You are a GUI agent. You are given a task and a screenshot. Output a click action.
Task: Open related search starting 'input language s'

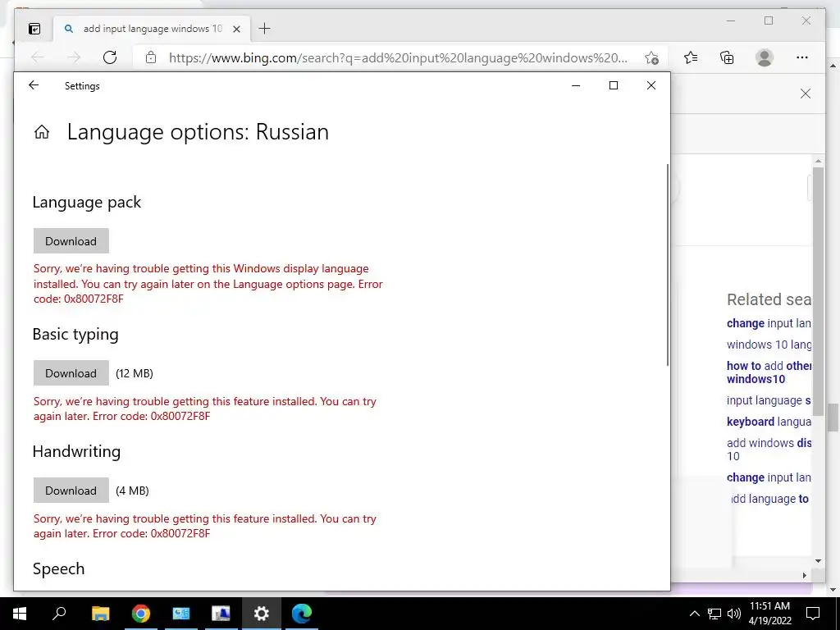click(x=769, y=400)
